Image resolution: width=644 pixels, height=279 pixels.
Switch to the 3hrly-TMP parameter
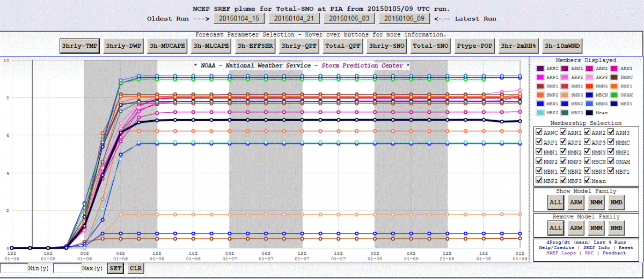79,46
